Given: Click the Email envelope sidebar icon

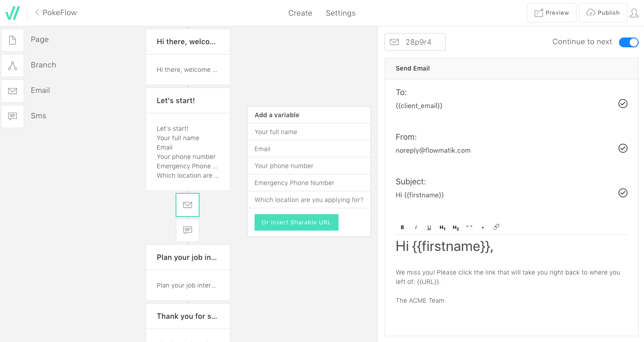Looking at the screenshot, I should click(x=13, y=91).
